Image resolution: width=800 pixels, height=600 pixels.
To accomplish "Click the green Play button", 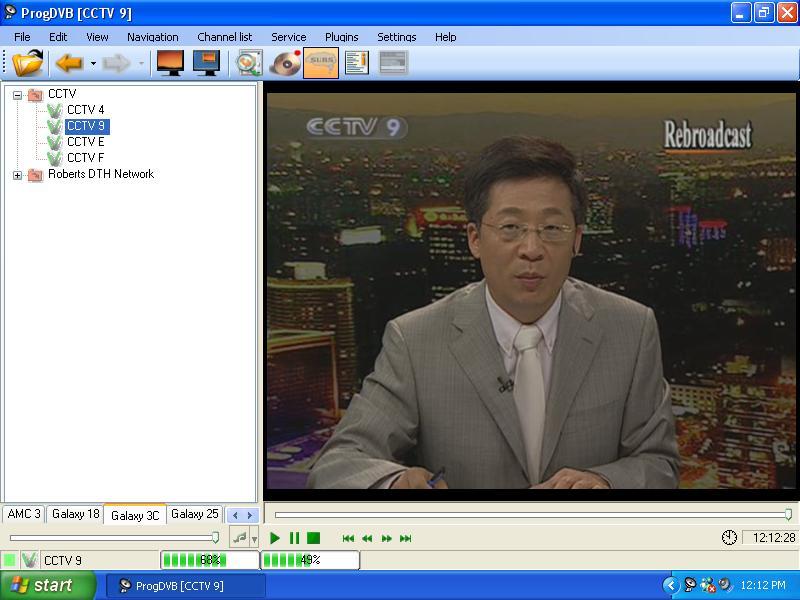I will pos(274,538).
